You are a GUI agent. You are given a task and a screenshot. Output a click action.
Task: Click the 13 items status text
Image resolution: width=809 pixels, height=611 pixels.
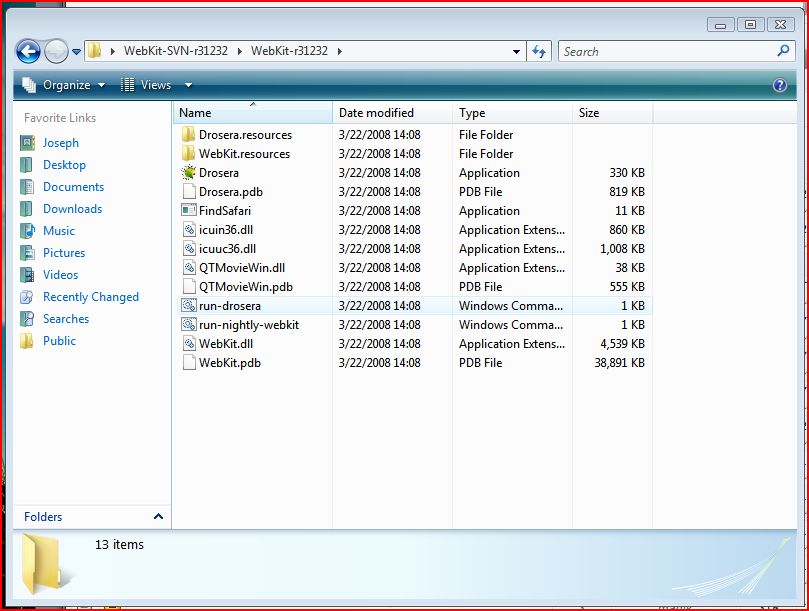click(119, 544)
